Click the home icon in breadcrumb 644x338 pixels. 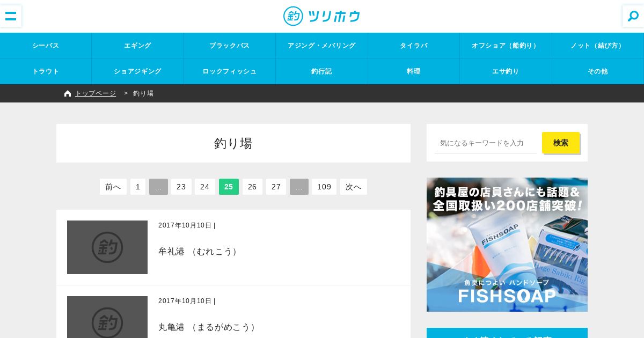point(68,93)
